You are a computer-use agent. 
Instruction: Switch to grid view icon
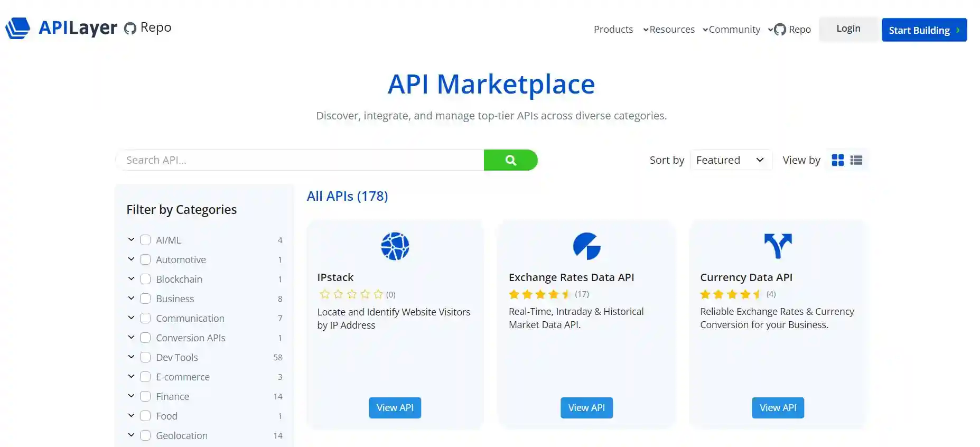coord(837,160)
